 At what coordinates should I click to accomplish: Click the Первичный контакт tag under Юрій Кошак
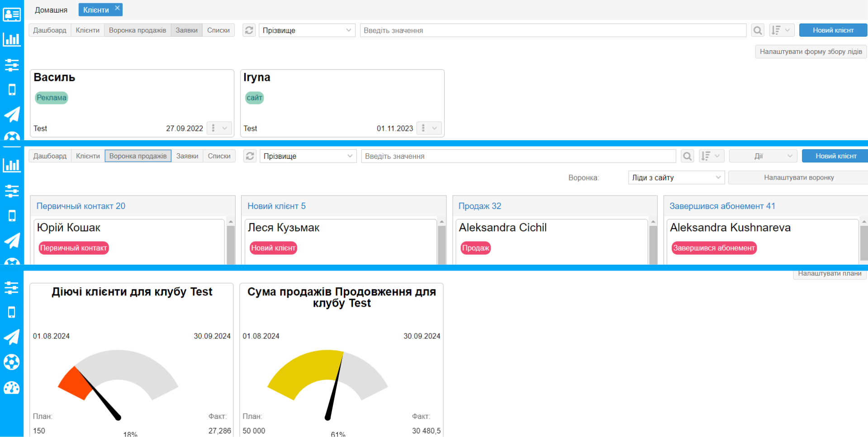click(74, 248)
